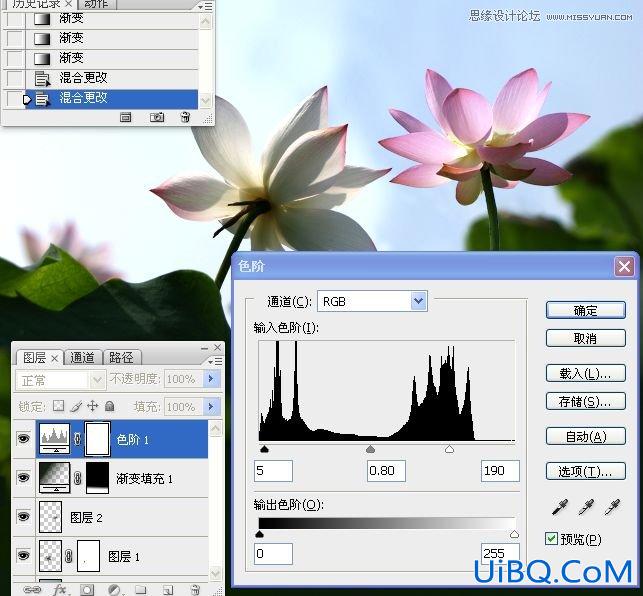Viewport: 643px width, 596px height.
Task: Hide the 色阶 1 layer
Action: pyautogui.click(x=24, y=438)
